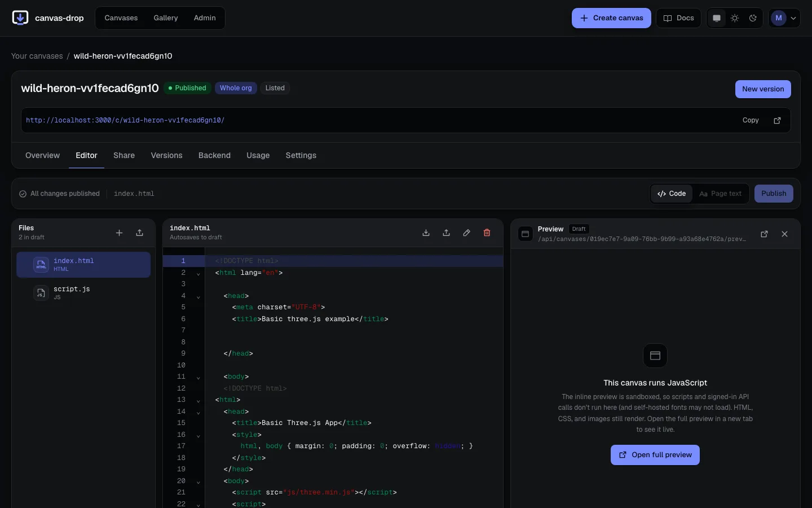
Task: Collapse the body fold at line 20
Action: pos(198,482)
